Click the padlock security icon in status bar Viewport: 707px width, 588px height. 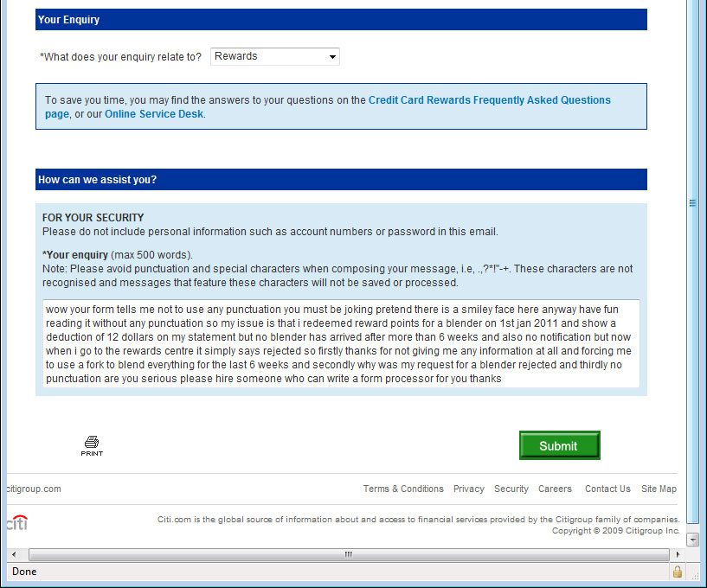677,572
